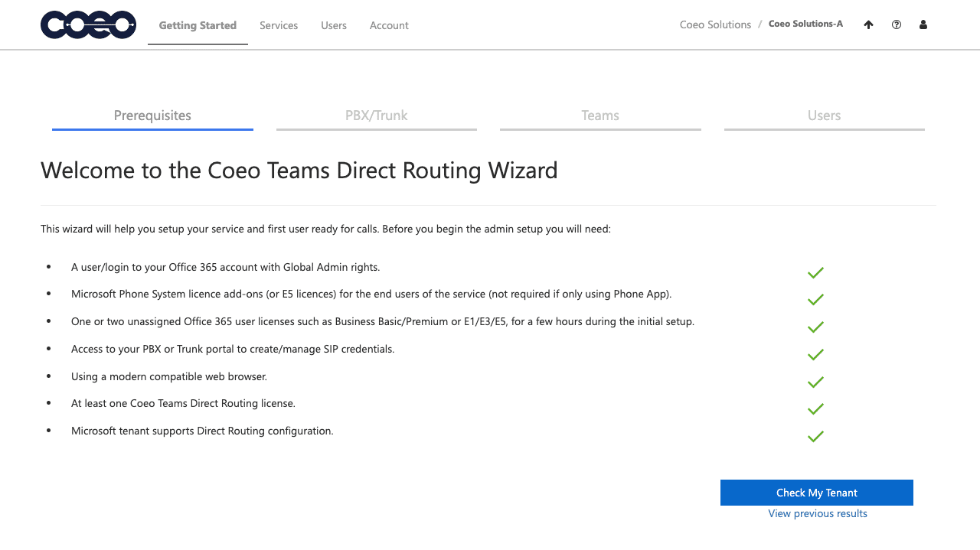Click checkmark for modern compatible web browser
The image size is (980, 550).
[x=815, y=382]
